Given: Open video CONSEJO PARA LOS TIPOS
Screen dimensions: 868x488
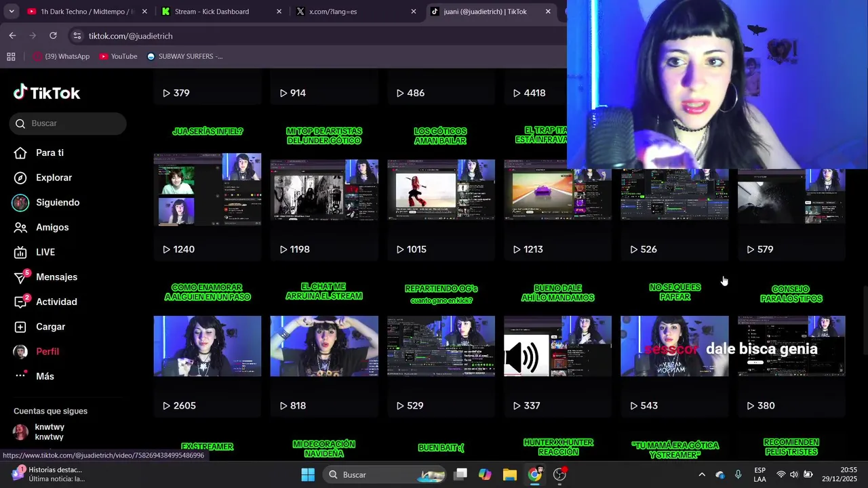Looking at the screenshot, I should click(x=791, y=346).
